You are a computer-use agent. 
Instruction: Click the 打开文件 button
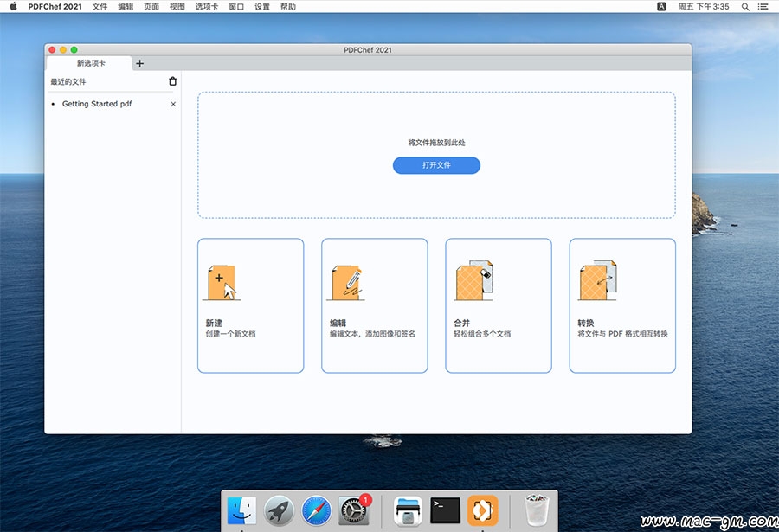436,165
